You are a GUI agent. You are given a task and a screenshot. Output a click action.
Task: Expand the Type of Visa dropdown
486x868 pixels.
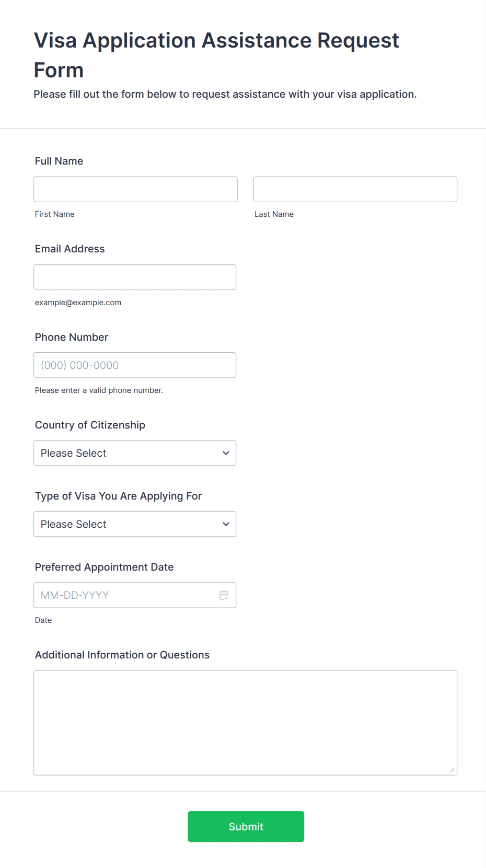click(135, 524)
